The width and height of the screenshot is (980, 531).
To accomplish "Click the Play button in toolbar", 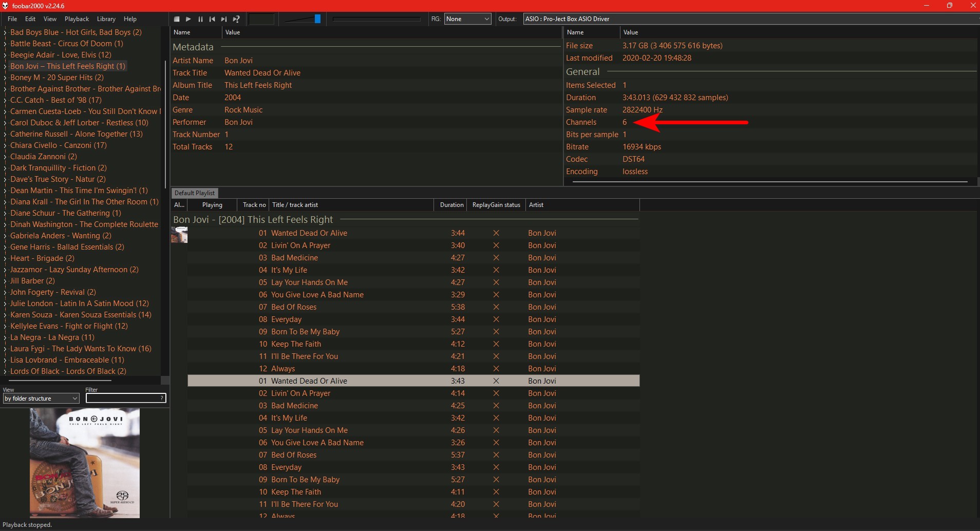I will pos(189,19).
